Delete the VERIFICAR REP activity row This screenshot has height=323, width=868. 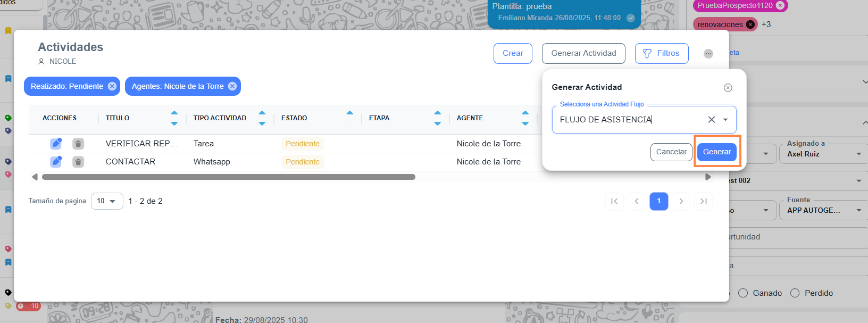tap(78, 144)
